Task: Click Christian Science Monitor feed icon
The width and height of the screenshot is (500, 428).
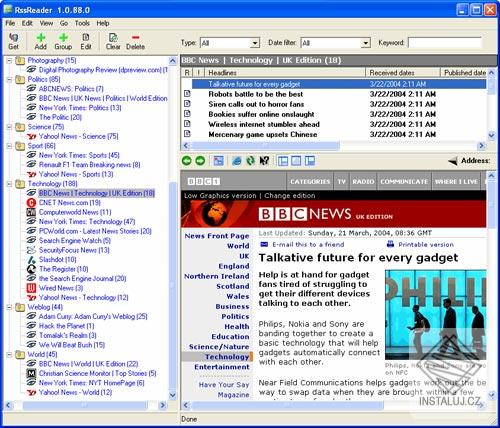Action: pyautogui.click(x=31, y=373)
